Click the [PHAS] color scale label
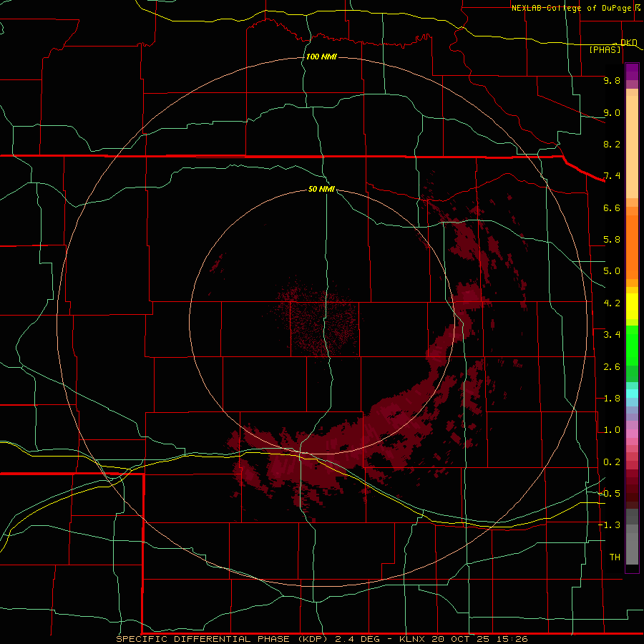The width and height of the screenshot is (644, 644). [605, 49]
